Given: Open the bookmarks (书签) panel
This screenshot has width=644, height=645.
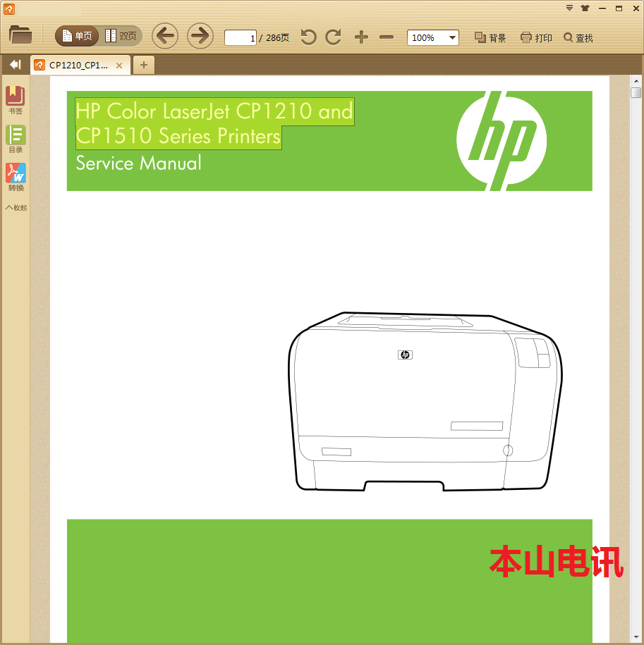Looking at the screenshot, I should click(16, 100).
